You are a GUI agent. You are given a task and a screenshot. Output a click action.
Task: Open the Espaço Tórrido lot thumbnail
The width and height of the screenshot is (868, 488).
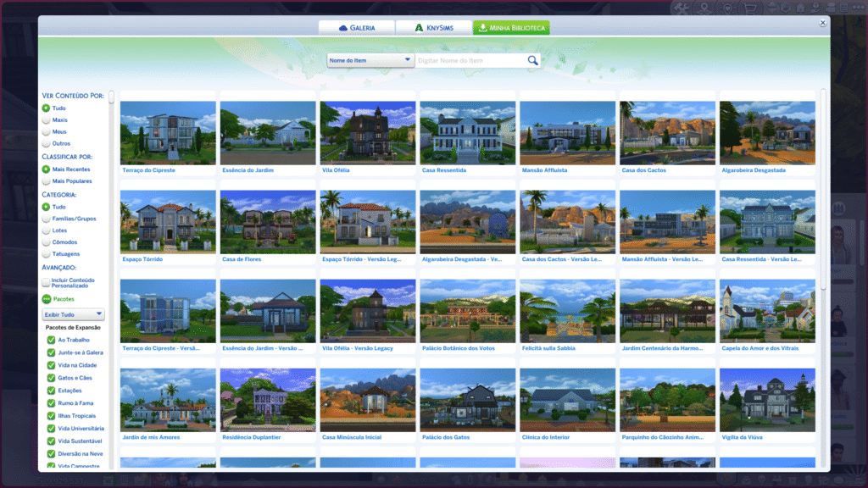tap(168, 222)
